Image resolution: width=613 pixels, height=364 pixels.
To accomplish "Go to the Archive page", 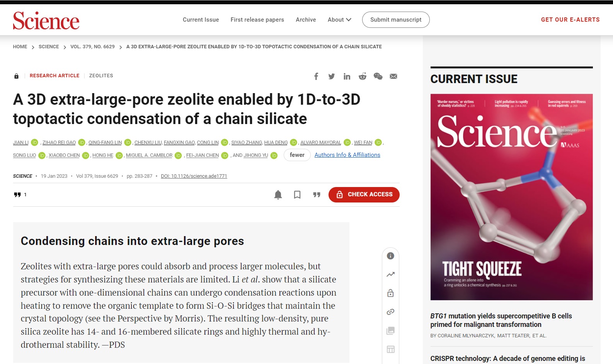I will 306,20.
